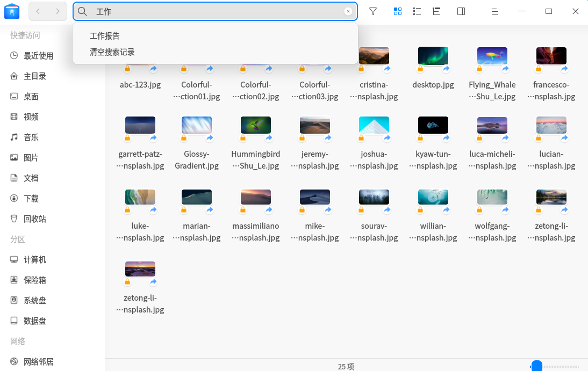Switch to icon grid view

(398, 11)
